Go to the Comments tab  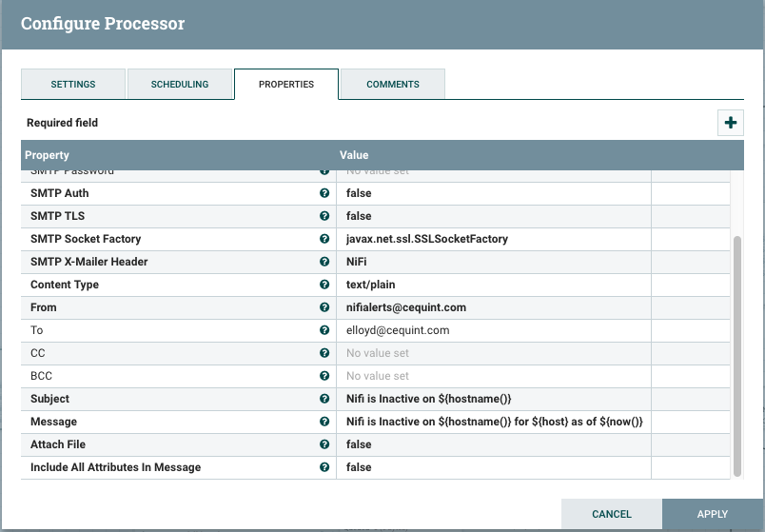[x=393, y=85]
